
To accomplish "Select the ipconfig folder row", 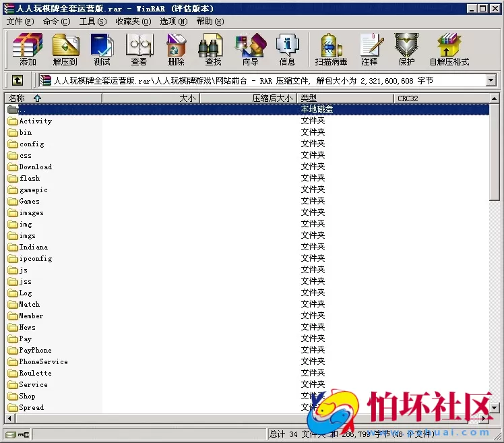I will [x=247, y=259].
